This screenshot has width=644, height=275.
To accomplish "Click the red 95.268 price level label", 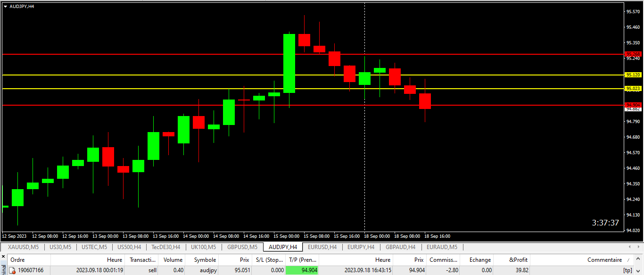I will (633, 54).
